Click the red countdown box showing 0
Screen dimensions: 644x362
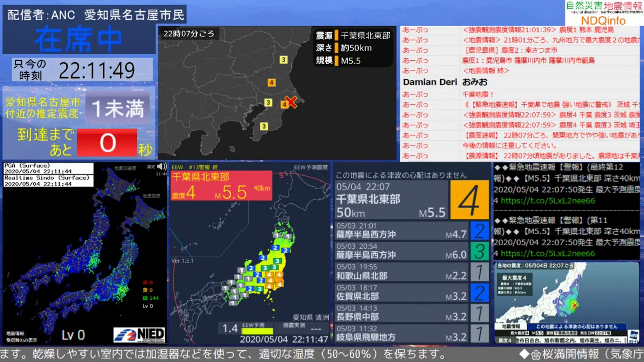point(107,143)
